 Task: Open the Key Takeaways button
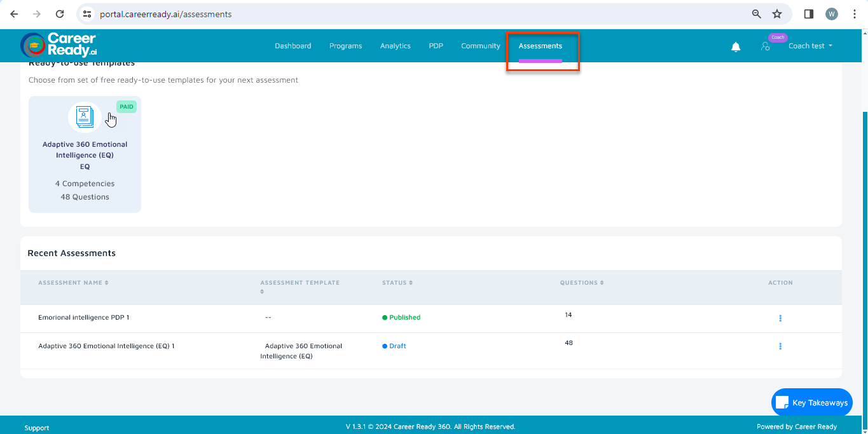(812, 402)
